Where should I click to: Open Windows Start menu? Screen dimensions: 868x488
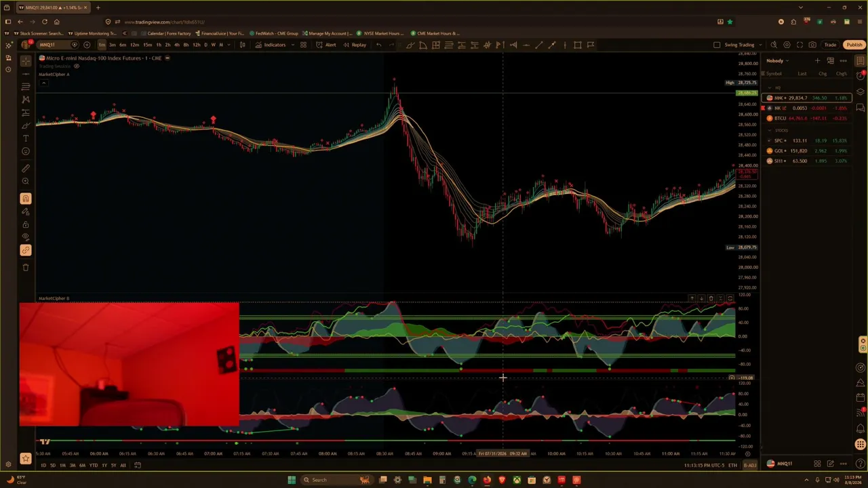(x=292, y=480)
